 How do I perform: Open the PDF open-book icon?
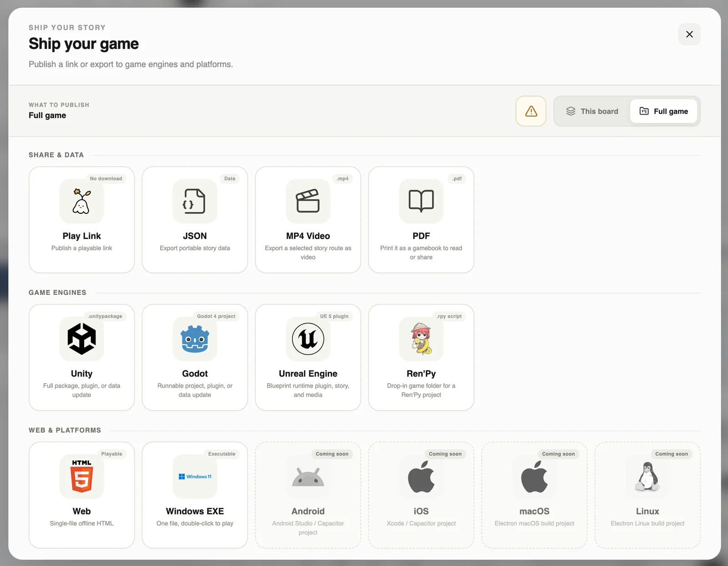click(x=421, y=201)
